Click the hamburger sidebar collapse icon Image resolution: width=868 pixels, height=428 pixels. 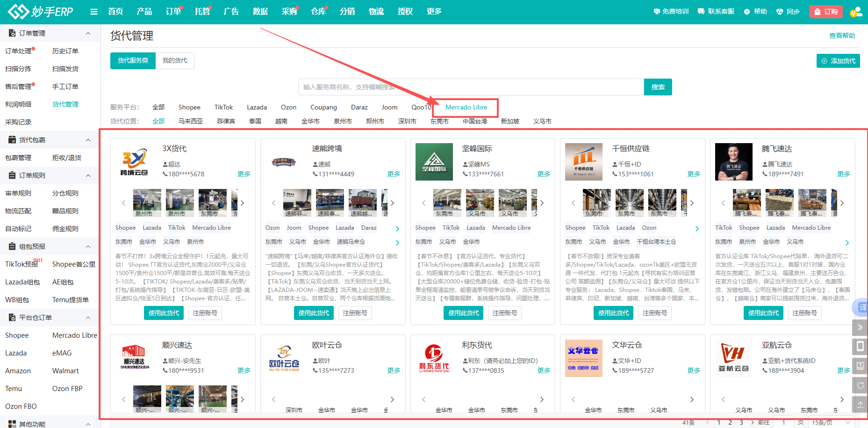93,11
